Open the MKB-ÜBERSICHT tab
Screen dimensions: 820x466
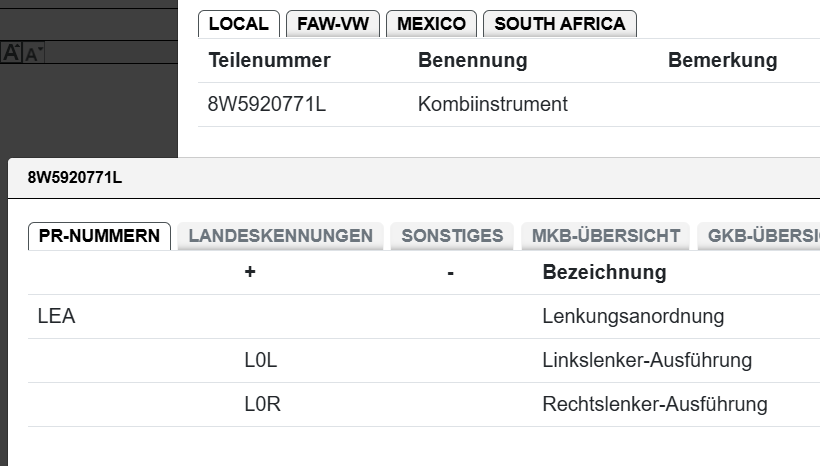click(606, 236)
